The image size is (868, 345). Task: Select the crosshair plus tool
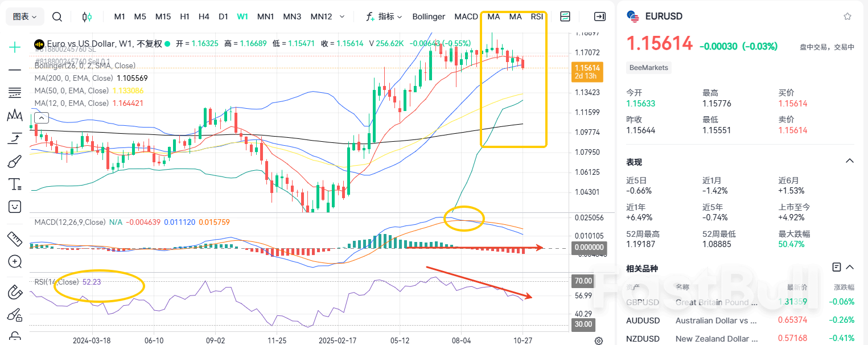[14, 47]
